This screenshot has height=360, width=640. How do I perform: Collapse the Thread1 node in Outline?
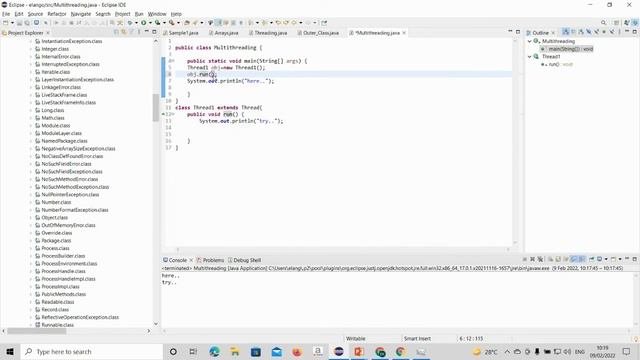click(x=530, y=56)
